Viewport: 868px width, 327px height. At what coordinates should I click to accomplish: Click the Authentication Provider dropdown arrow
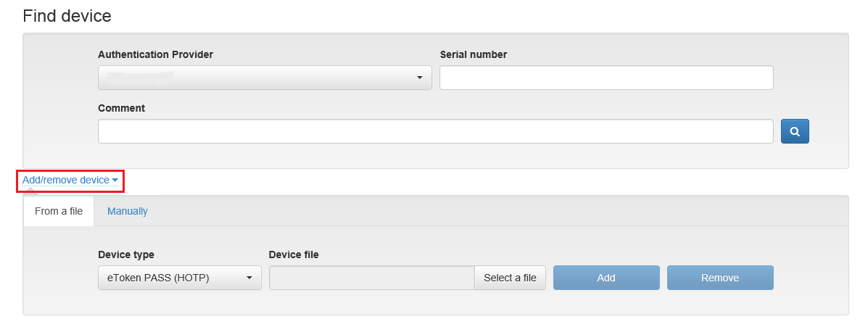419,78
